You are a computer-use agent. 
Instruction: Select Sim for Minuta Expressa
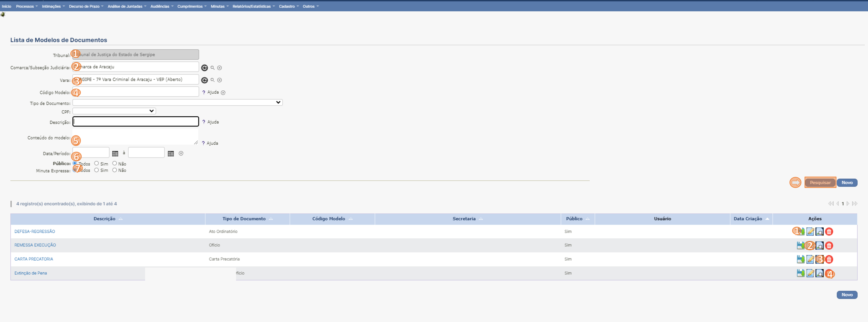coord(96,170)
